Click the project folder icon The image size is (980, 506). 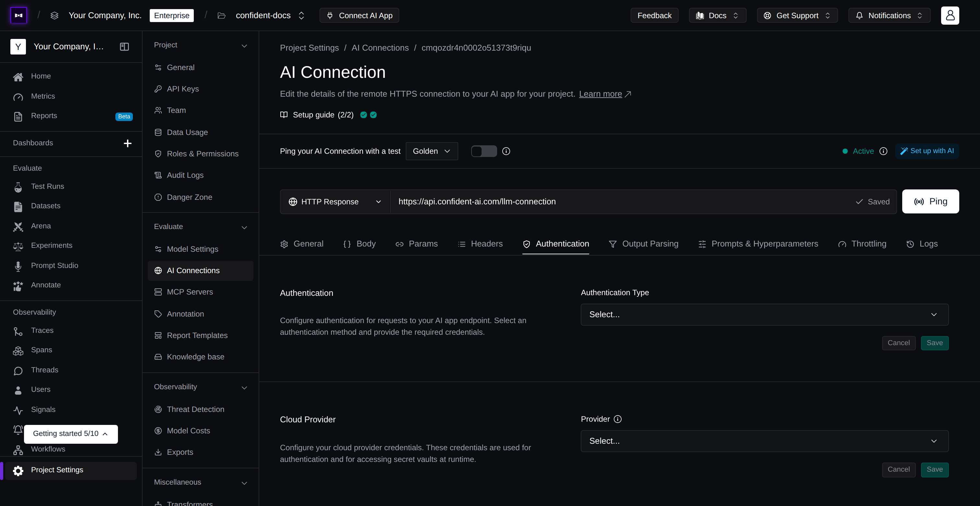(221, 16)
